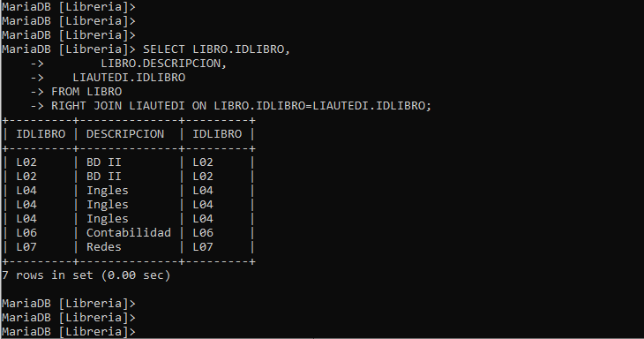
Task: Click the first IDLIBRO column header
Action: [41, 134]
